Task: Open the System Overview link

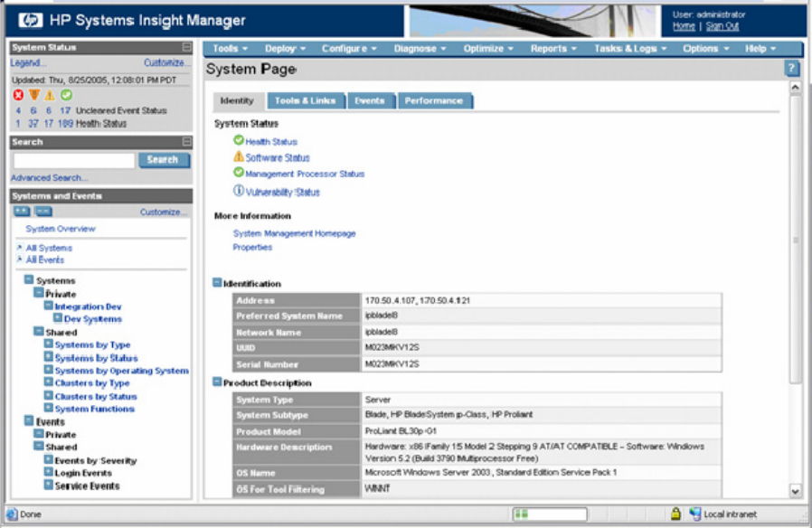Action: pyautogui.click(x=61, y=229)
